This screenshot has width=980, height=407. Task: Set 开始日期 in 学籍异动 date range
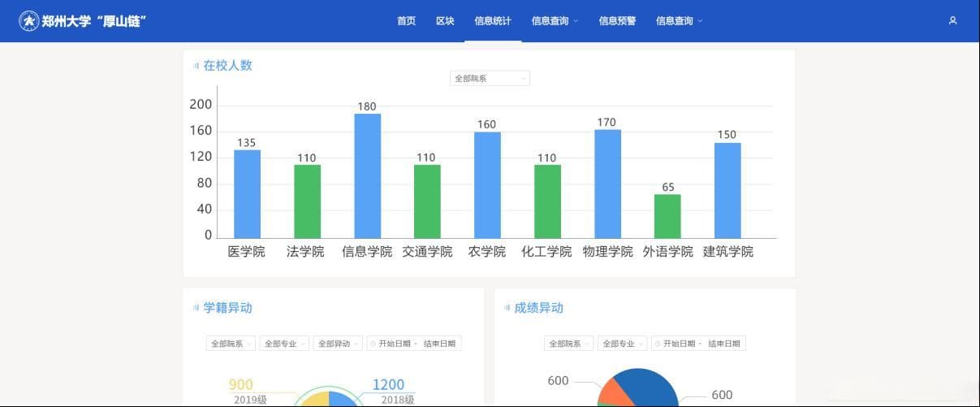[x=395, y=344]
